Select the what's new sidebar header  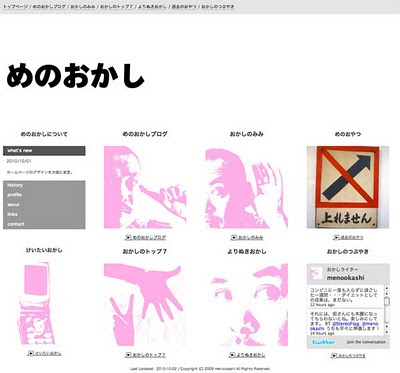pyautogui.click(x=44, y=151)
